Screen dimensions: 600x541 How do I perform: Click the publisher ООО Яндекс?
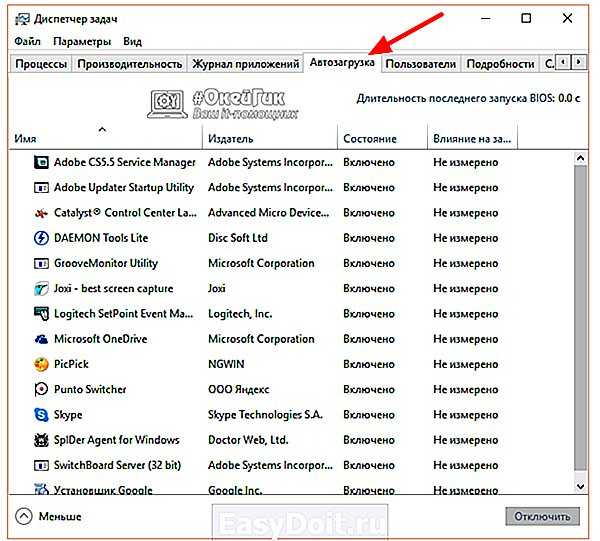click(238, 389)
